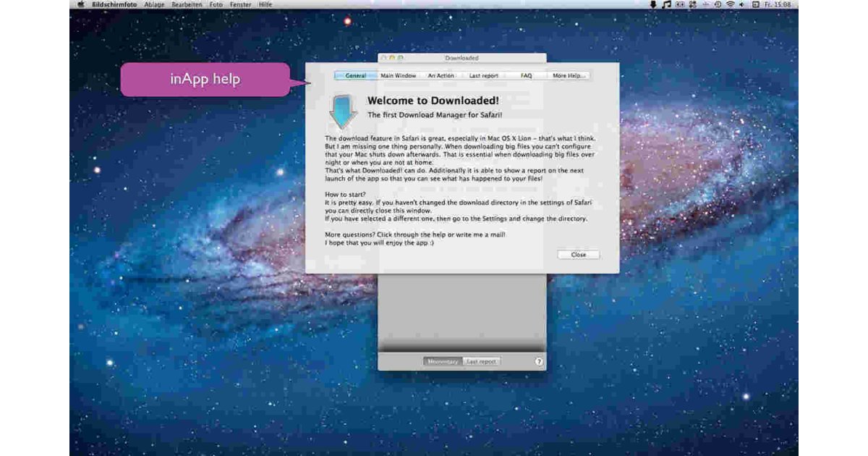Switch the segmented control to Last report

coord(481,361)
